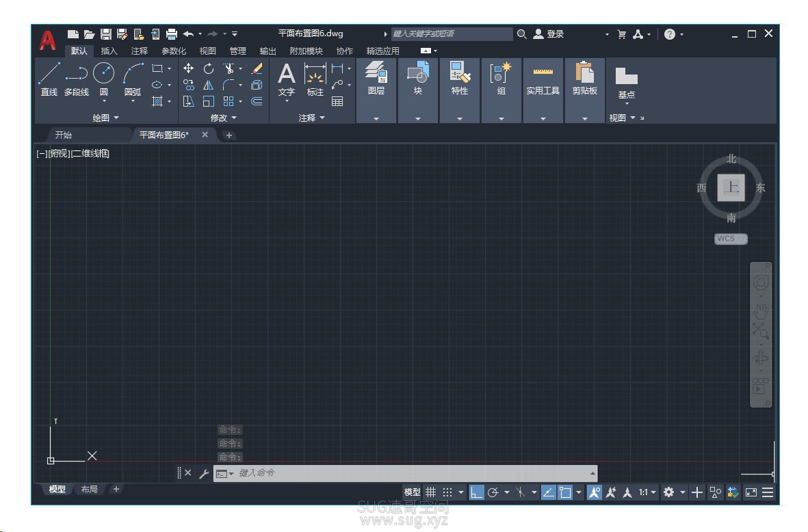Viewport: 808px width, 532px height.
Task: Toggle object snap in status bar
Action: pyautogui.click(x=565, y=492)
